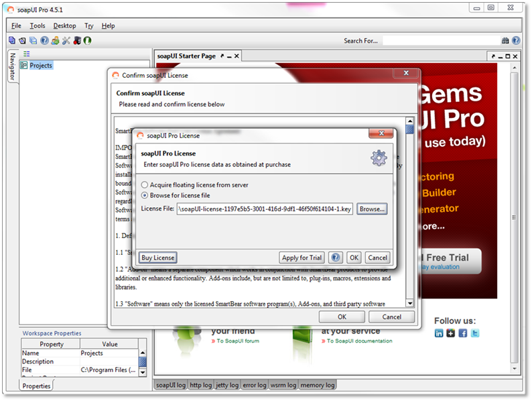Switch to the http log tab
The image size is (532, 401).
(202, 385)
